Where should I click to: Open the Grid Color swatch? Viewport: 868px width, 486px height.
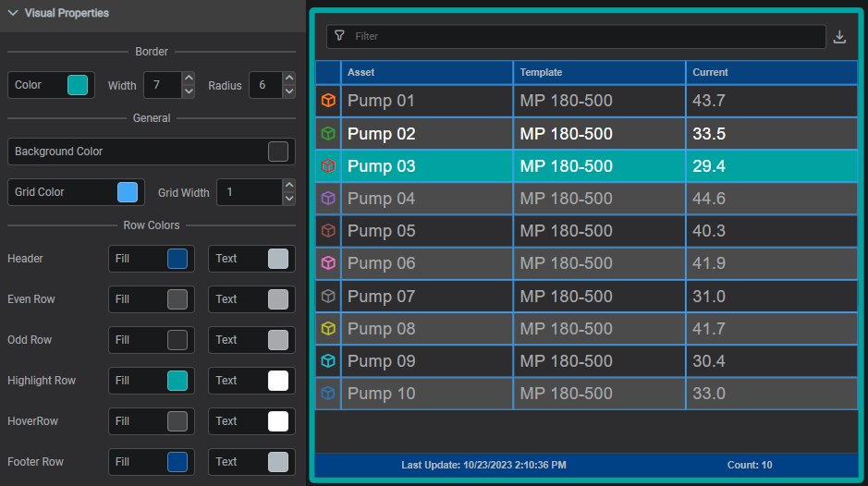[x=128, y=192]
